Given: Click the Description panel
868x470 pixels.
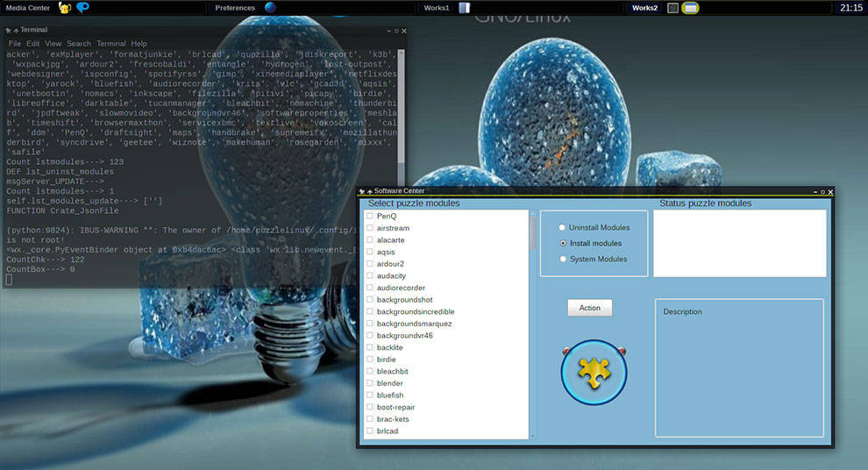Looking at the screenshot, I should [740, 368].
